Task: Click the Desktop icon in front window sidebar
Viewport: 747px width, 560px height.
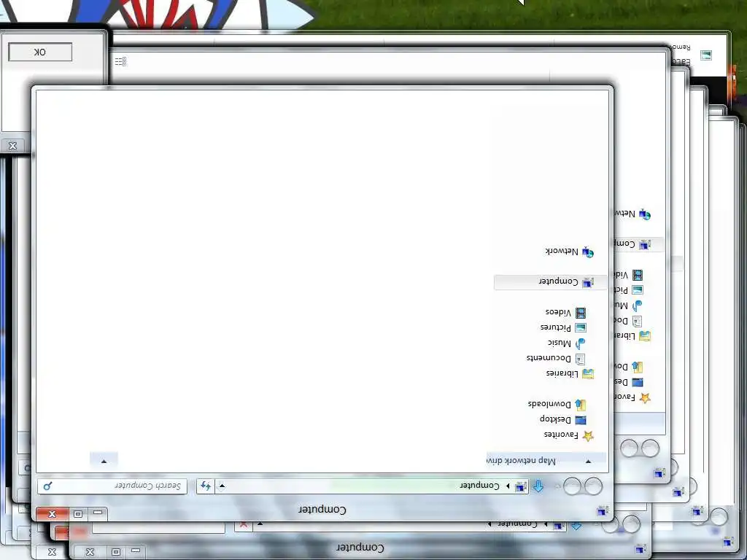Action: pyautogui.click(x=580, y=419)
